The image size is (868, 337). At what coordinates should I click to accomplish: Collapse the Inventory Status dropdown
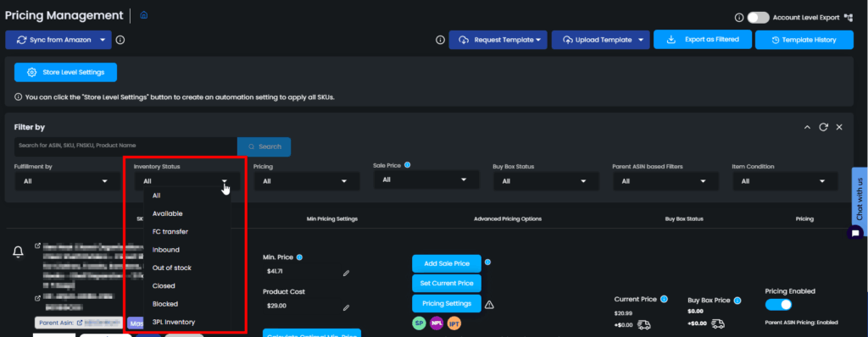pos(224,181)
